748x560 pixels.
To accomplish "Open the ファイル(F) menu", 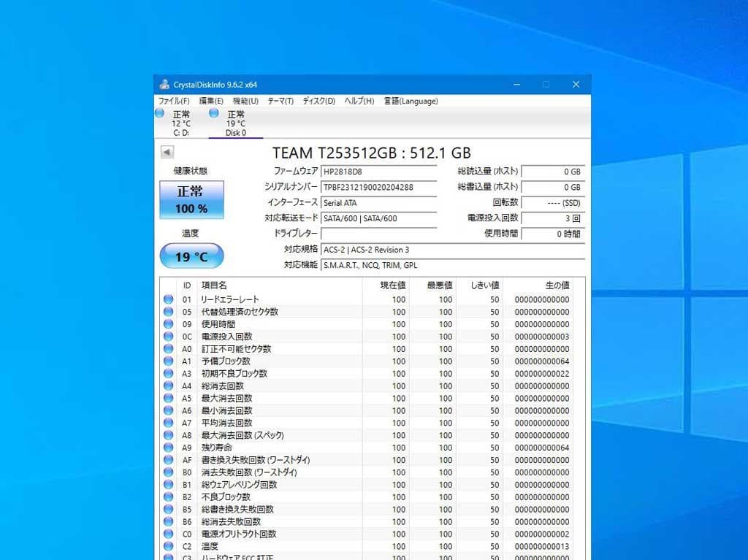I will pos(173,101).
